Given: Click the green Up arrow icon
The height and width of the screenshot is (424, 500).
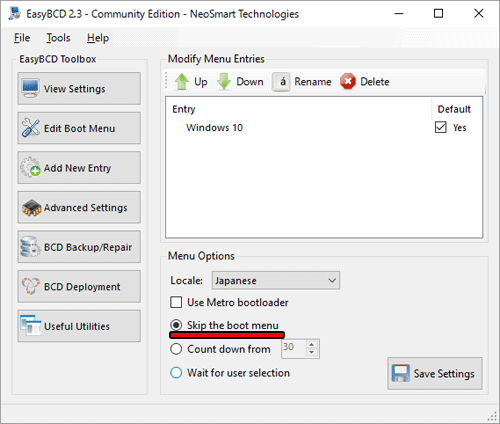Looking at the screenshot, I should coord(182,82).
